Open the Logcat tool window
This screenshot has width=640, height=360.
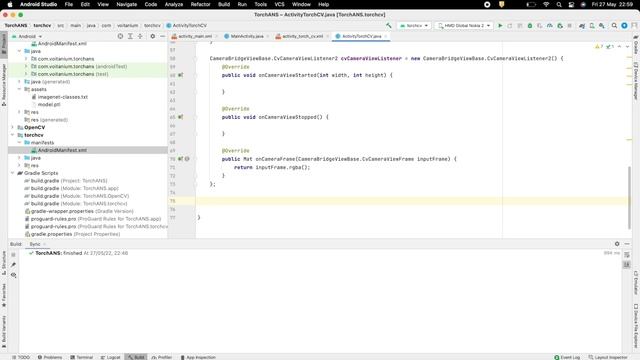[x=110, y=357]
